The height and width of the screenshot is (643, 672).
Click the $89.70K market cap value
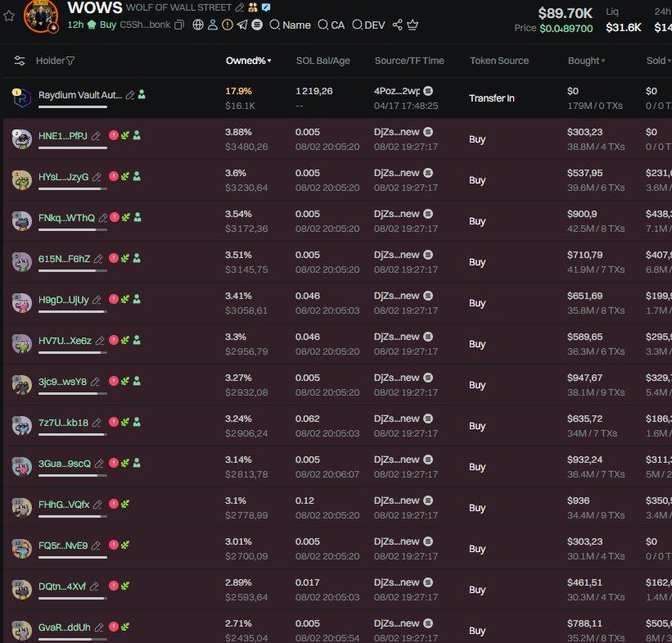point(566,13)
